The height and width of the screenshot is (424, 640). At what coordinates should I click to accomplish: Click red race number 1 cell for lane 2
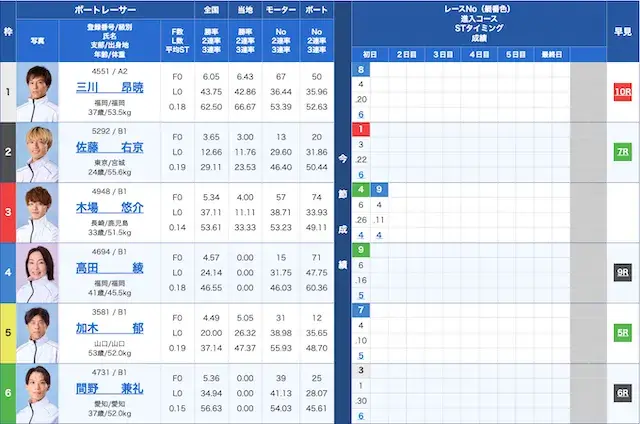click(x=361, y=129)
